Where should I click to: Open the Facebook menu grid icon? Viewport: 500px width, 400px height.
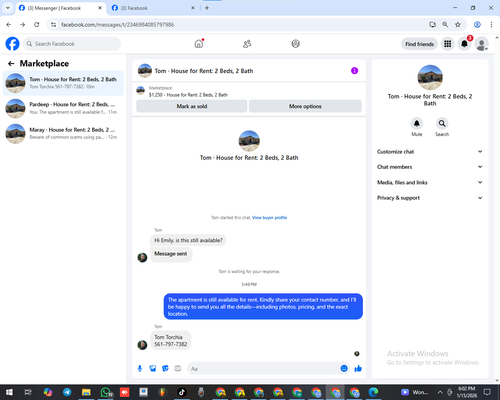[x=448, y=44]
